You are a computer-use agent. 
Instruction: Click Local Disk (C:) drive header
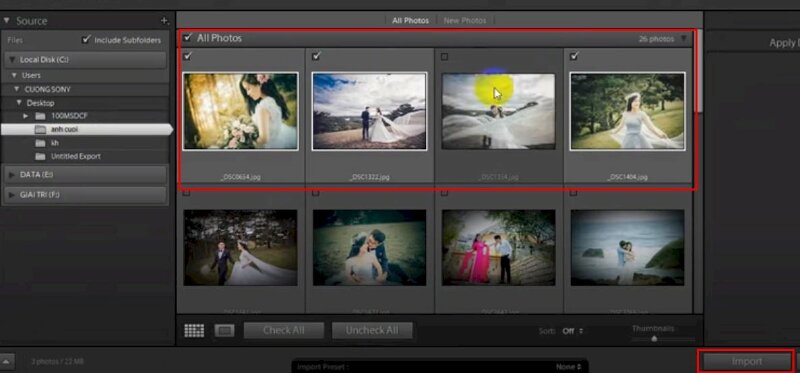[85, 60]
